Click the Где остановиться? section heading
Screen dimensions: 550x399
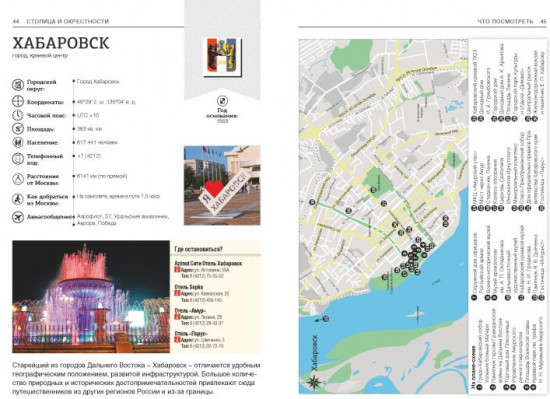coord(198,249)
